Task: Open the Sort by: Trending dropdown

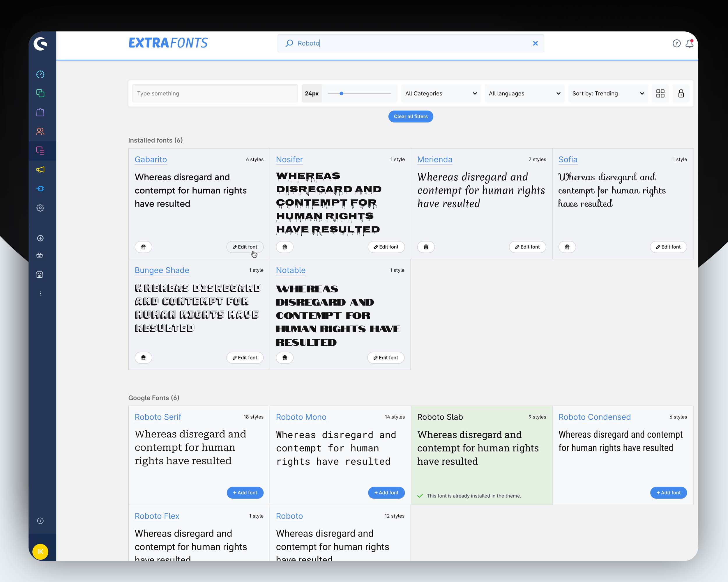Action: [608, 93]
